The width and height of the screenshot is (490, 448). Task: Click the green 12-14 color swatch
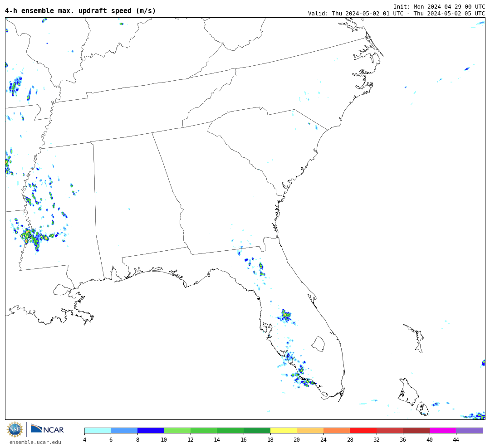click(204, 430)
